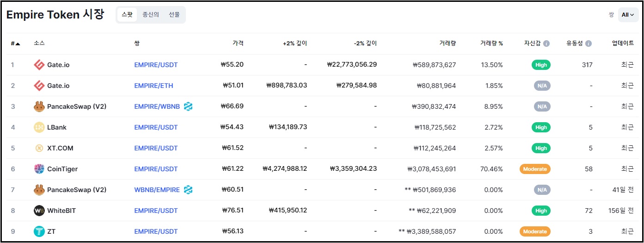
Task: Sort the table by 거래량 column header
Action: tap(448, 43)
